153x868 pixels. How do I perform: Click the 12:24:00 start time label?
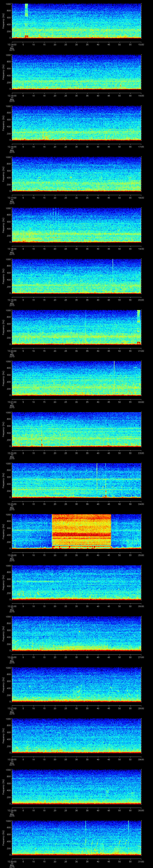(12, 555)
